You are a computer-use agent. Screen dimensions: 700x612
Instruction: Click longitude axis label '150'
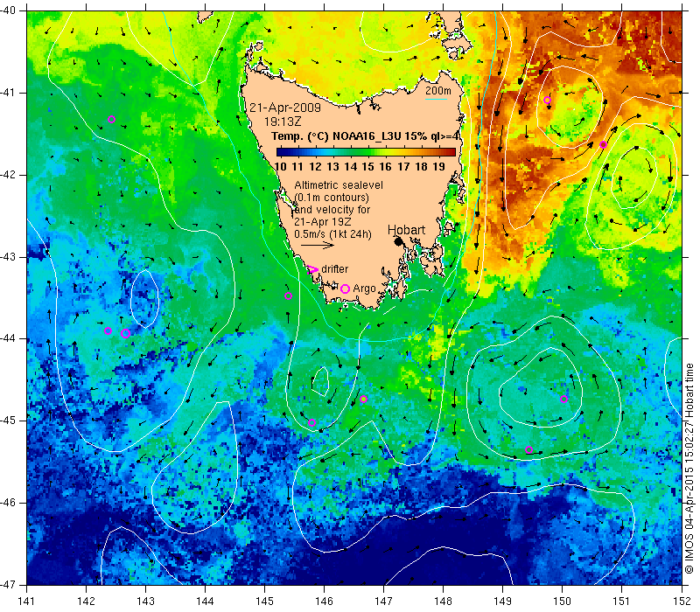coord(563,601)
